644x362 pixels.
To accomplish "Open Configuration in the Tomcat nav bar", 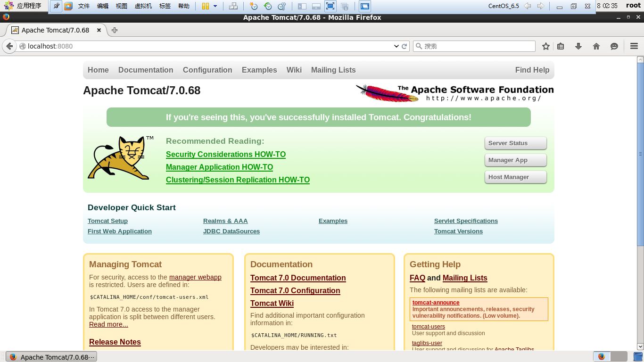I will pyautogui.click(x=207, y=70).
